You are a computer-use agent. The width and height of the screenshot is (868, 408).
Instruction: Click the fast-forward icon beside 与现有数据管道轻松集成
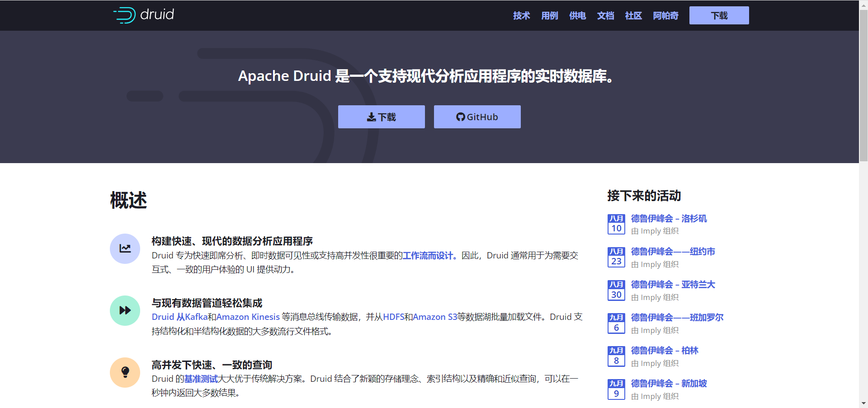pos(125,310)
